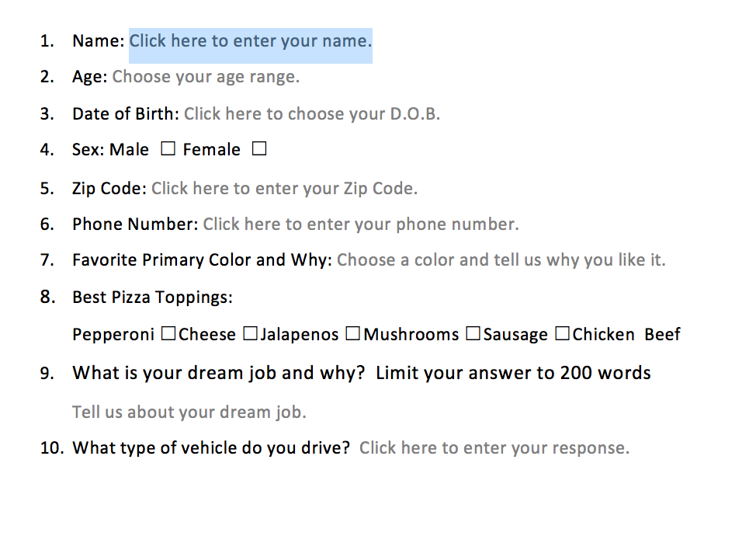The height and width of the screenshot is (536, 756).
Task: Click the phone number entry field
Action: click(361, 224)
